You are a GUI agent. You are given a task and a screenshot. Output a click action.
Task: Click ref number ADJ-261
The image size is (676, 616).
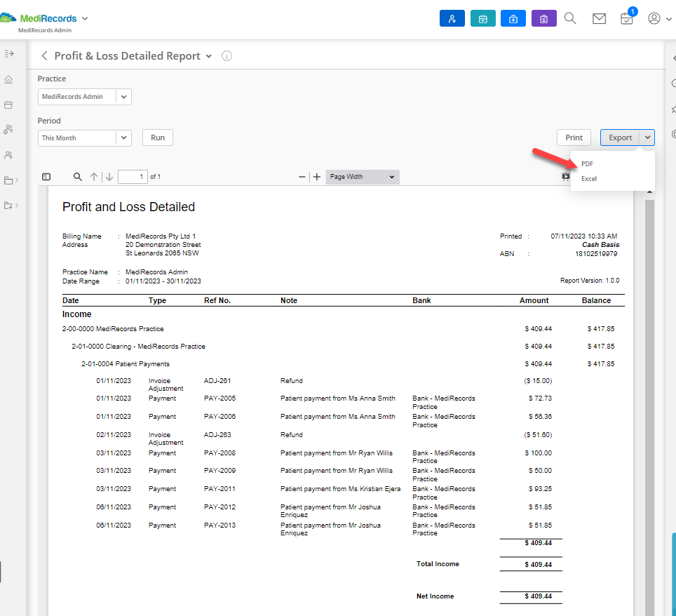217,380
